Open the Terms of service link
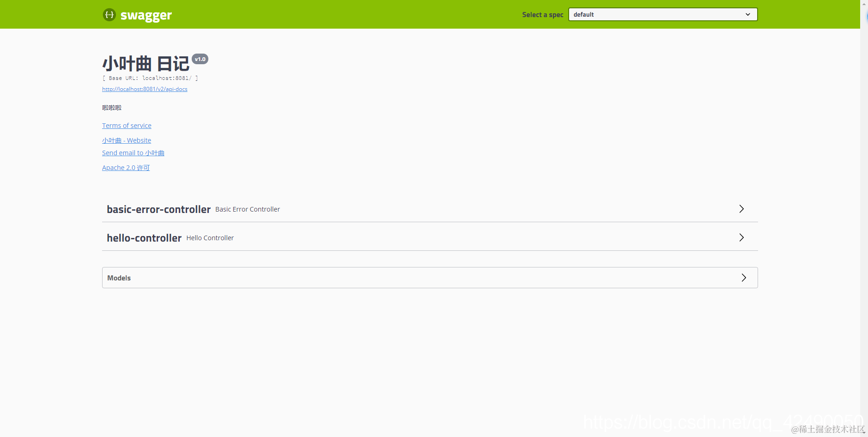868x437 pixels. [127, 126]
